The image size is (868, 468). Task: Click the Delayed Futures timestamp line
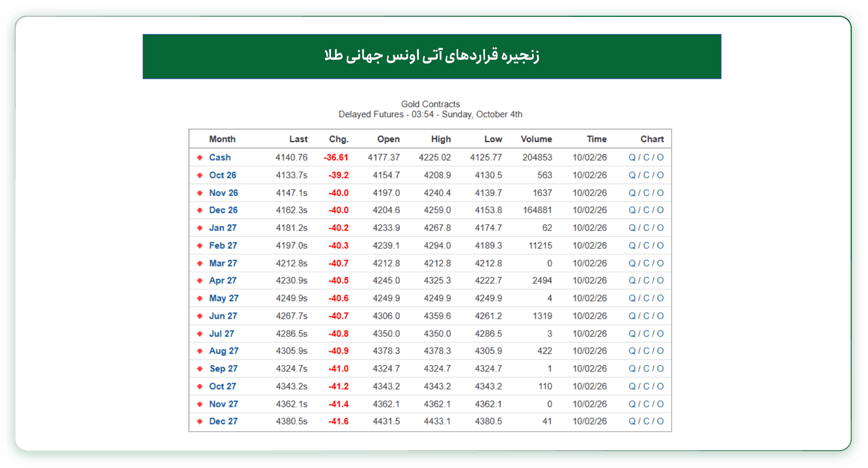[x=431, y=114]
